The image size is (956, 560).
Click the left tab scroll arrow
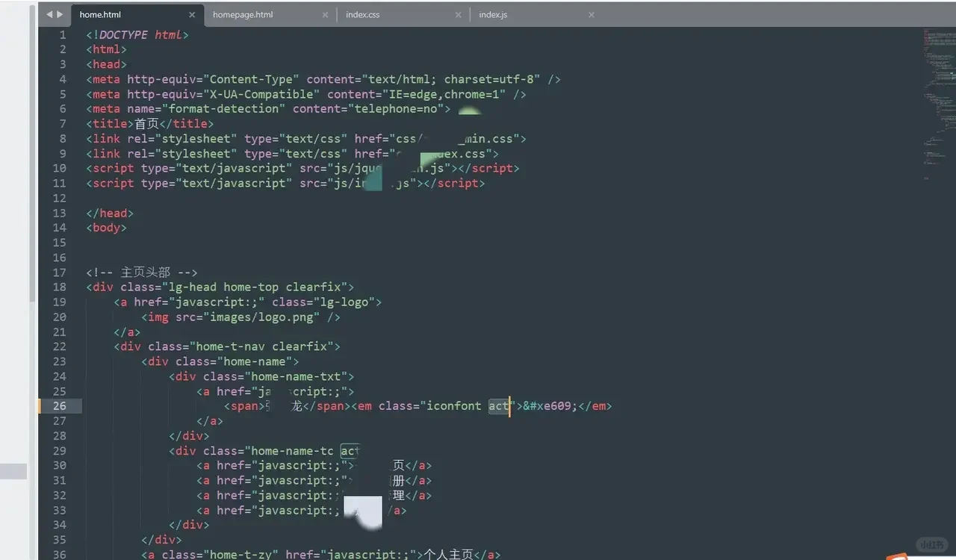tap(49, 14)
